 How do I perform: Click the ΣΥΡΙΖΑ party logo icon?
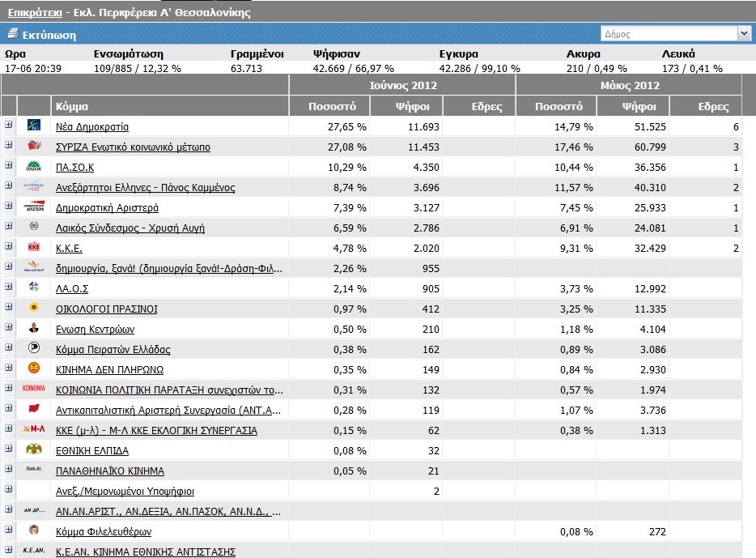pyautogui.click(x=34, y=147)
